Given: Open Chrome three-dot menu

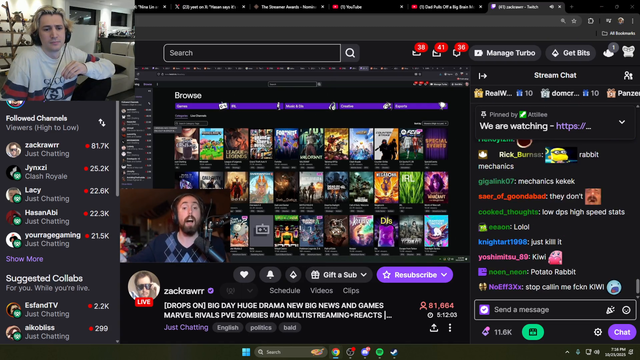Looking at the screenshot, I should pos(633,21).
